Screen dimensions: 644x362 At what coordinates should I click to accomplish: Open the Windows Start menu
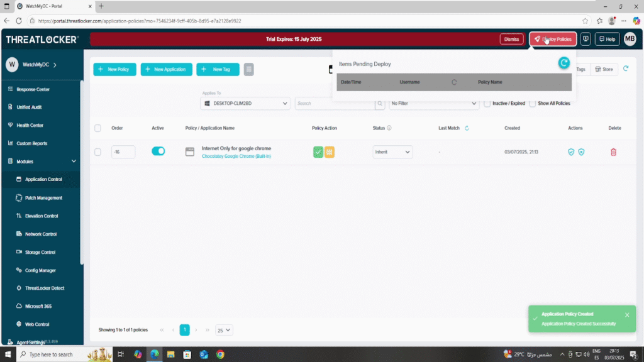8,354
